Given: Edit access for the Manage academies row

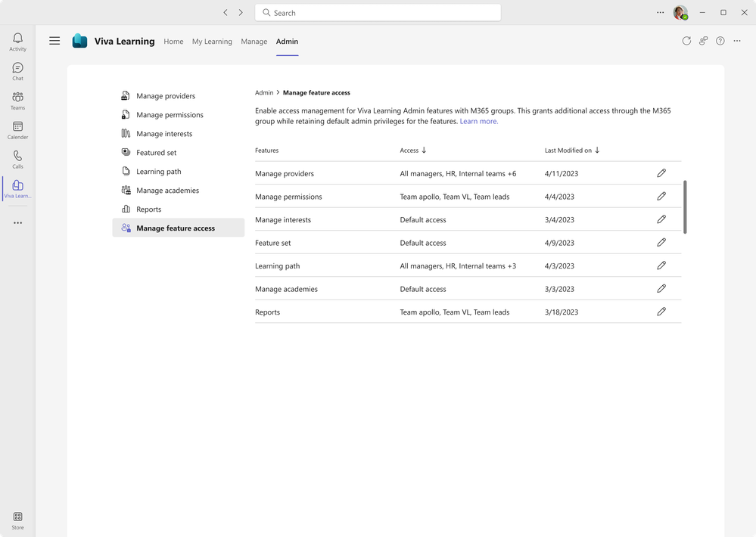Looking at the screenshot, I should 661,289.
